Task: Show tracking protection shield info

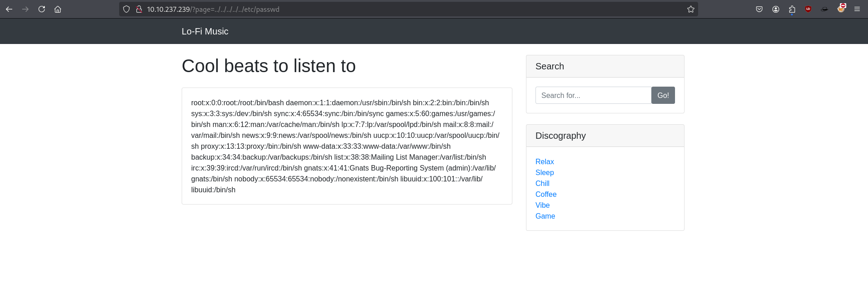Action: [x=126, y=9]
